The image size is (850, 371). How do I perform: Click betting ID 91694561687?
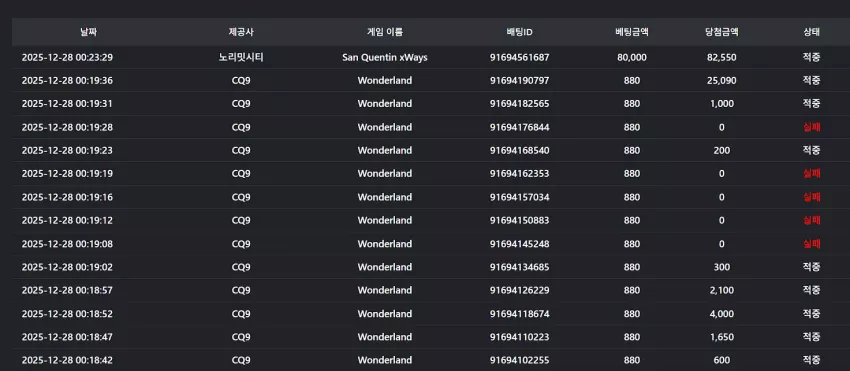pos(519,57)
